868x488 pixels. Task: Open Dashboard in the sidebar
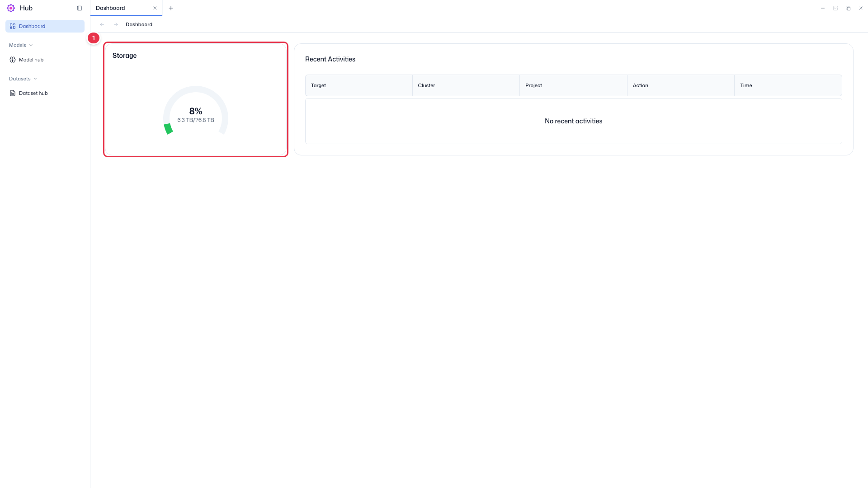click(45, 26)
